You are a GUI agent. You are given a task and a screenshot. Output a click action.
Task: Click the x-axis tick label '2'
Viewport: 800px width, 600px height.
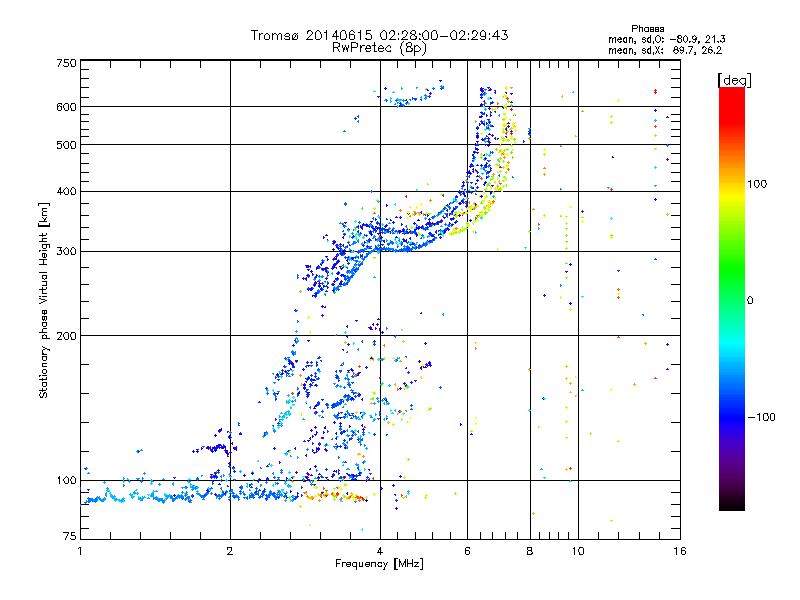coord(230,551)
